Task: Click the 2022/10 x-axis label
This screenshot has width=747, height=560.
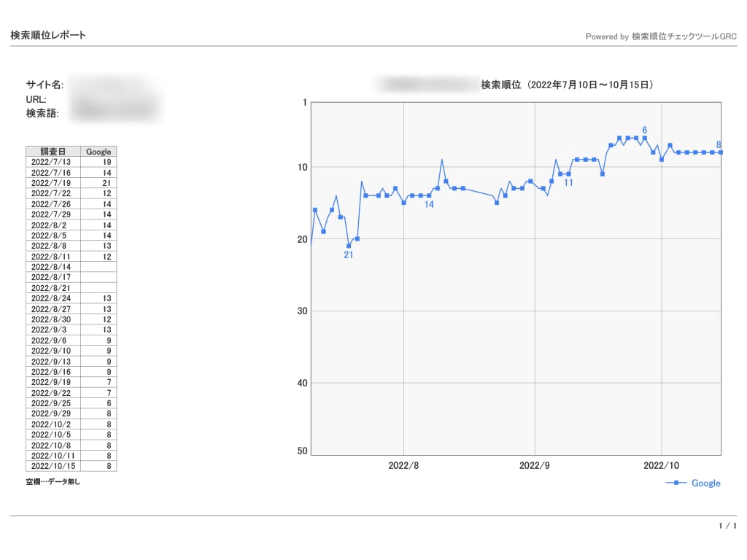Action: [x=661, y=465]
